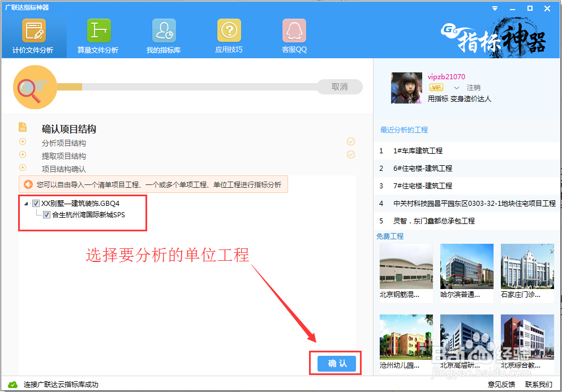
Task: Click the analysis progress bar
Action: pos(187,87)
